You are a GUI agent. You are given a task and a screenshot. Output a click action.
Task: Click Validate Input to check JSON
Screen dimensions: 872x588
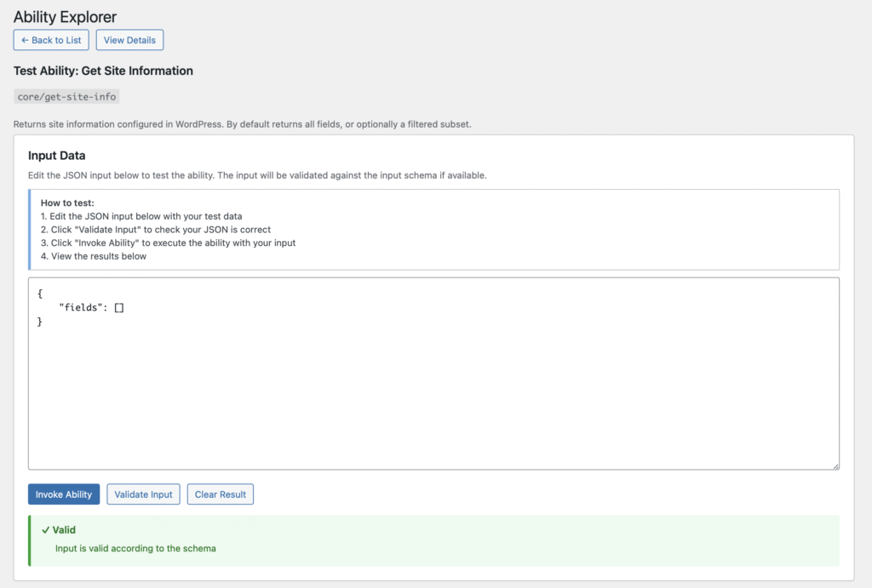click(x=143, y=494)
